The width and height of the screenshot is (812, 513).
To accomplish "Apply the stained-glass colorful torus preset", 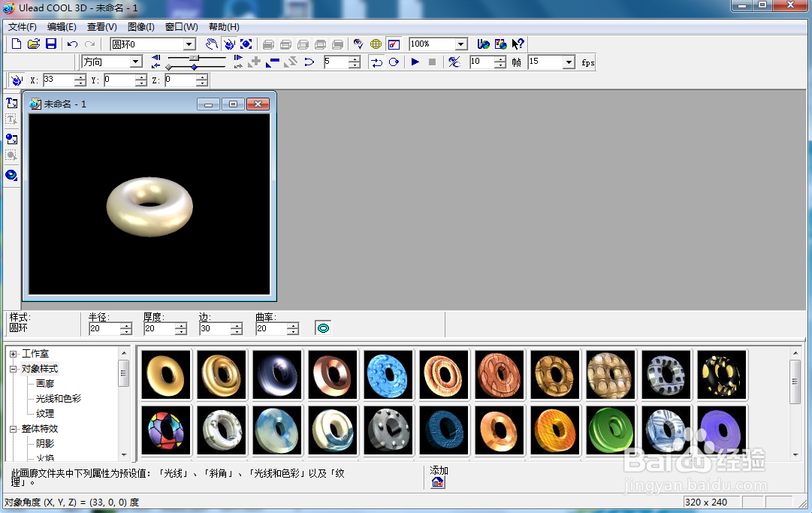I will [166, 430].
